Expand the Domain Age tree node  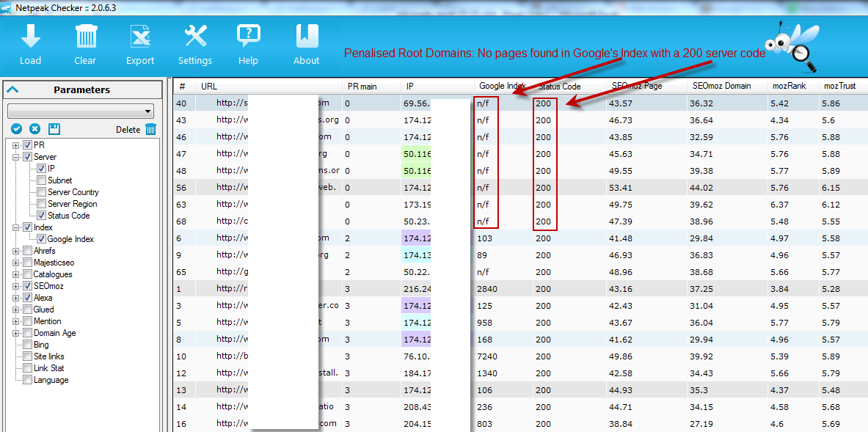[x=16, y=333]
